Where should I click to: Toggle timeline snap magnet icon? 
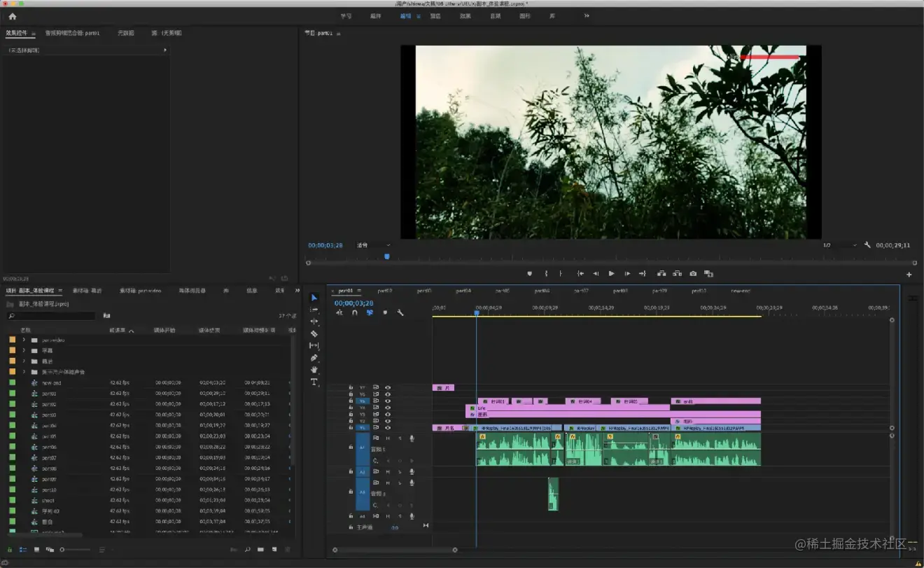coord(354,313)
